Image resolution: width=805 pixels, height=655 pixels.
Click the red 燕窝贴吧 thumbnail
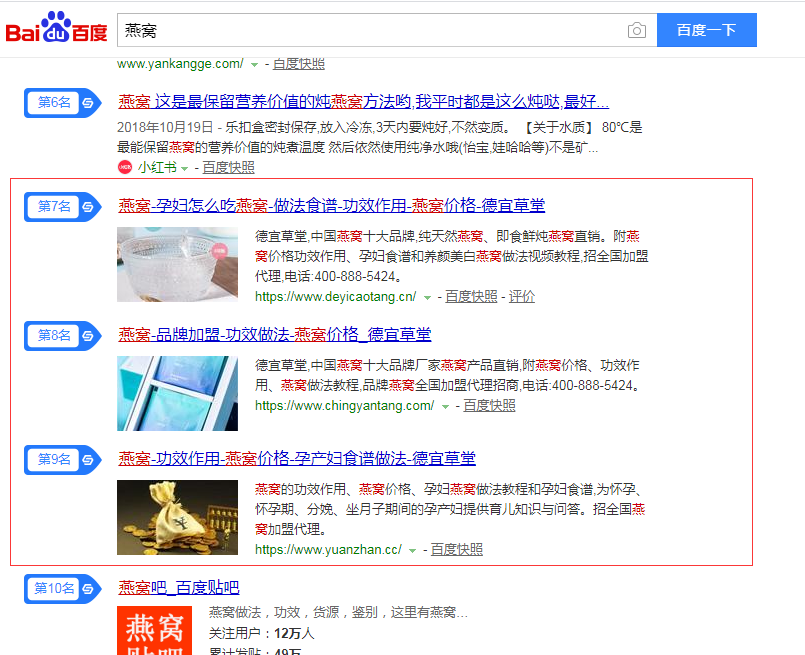(x=155, y=630)
